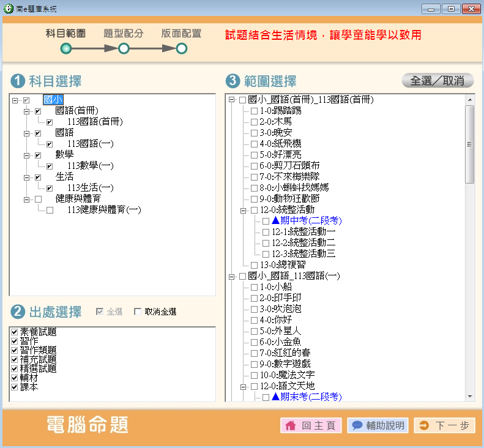Click the app logo icon in title bar
The height and width of the screenshot is (448, 484).
click(9, 9)
